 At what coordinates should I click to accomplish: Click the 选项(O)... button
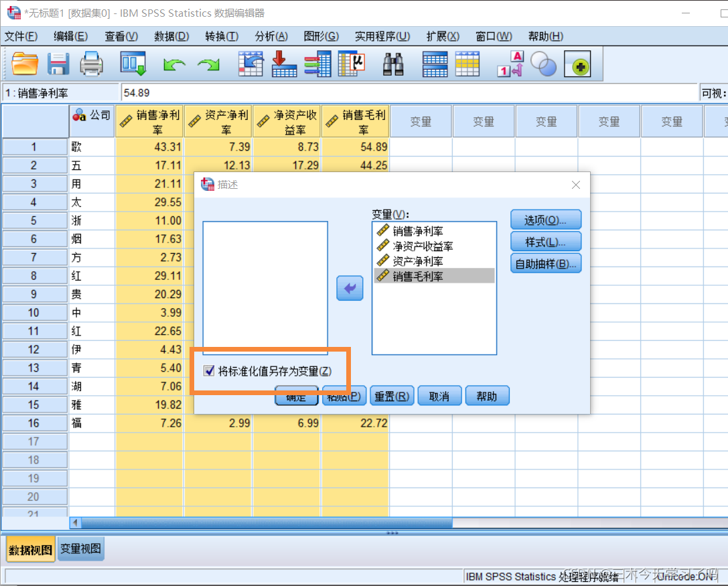pos(546,220)
